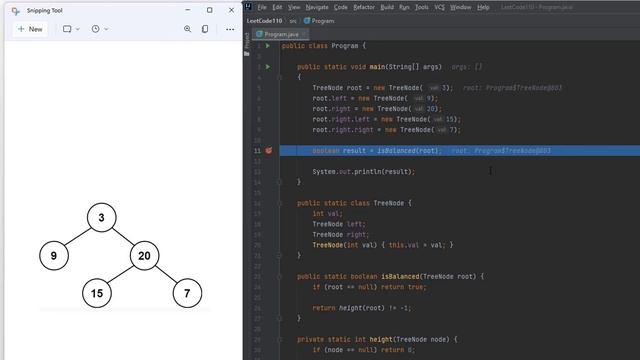Open the Tools menu

pos(422,7)
